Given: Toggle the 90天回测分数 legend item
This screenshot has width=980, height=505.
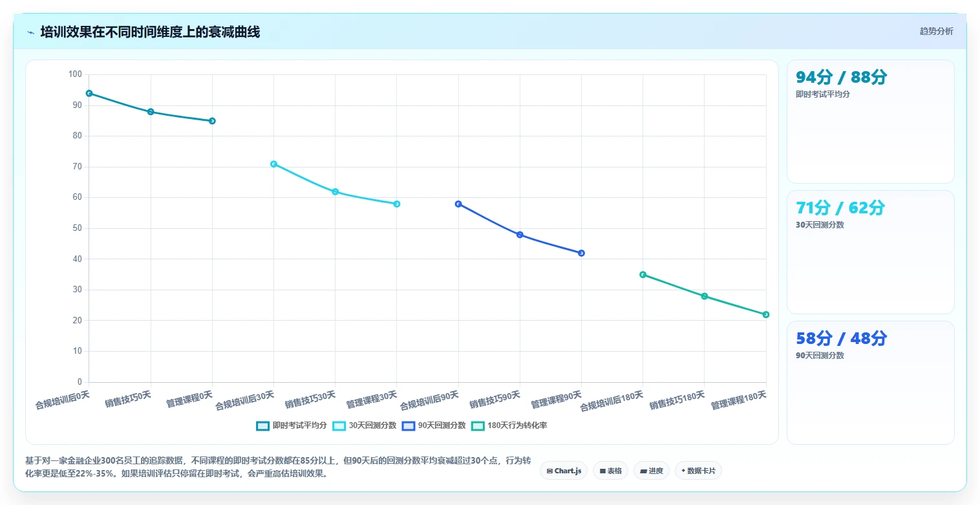Looking at the screenshot, I should (x=434, y=425).
